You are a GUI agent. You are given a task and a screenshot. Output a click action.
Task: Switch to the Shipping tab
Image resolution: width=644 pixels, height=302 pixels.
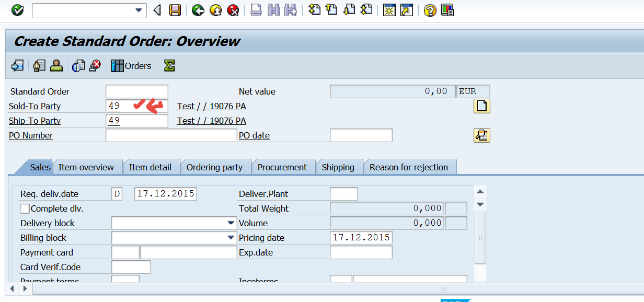[339, 167]
